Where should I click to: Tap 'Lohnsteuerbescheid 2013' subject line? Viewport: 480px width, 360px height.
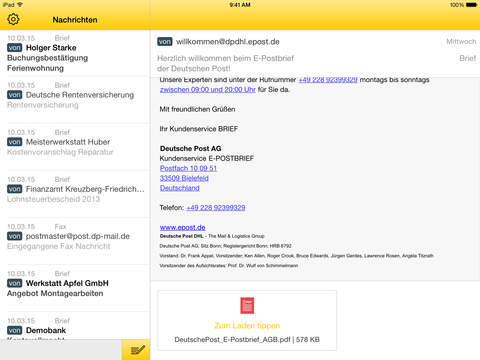point(53,199)
